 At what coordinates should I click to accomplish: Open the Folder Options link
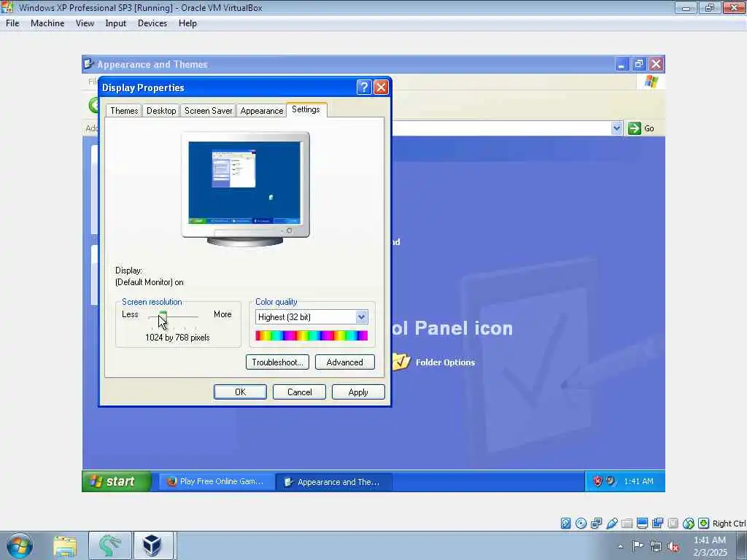(x=446, y=362)
